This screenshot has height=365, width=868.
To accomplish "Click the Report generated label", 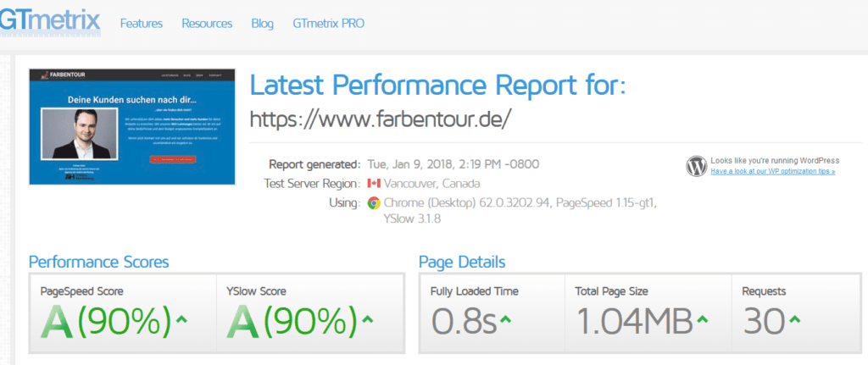I will (x=314, y=164).
